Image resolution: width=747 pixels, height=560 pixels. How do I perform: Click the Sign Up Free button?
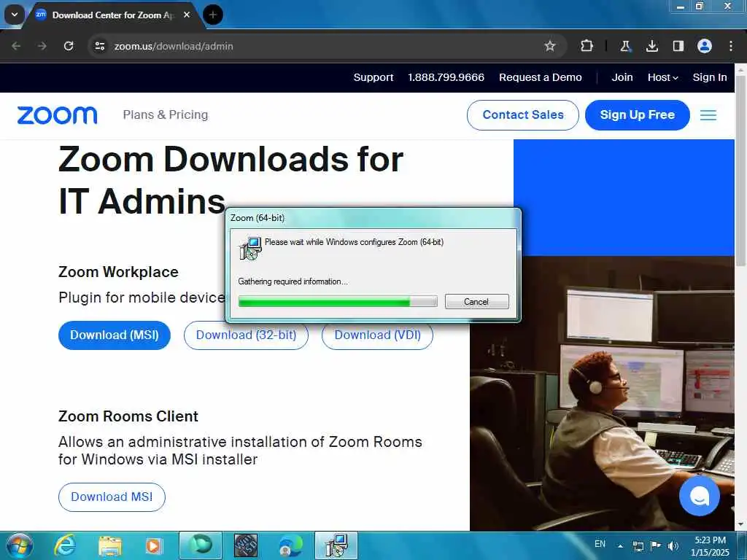coord(637,114)
